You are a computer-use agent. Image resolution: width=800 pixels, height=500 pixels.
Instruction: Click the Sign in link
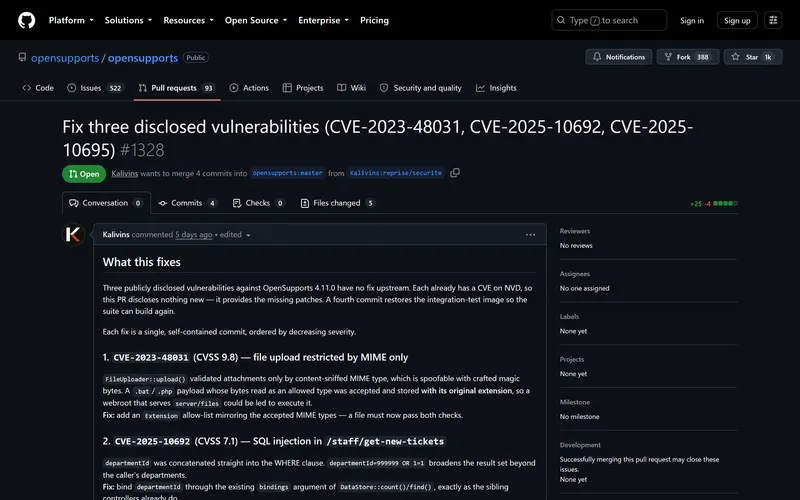(692, 20)
